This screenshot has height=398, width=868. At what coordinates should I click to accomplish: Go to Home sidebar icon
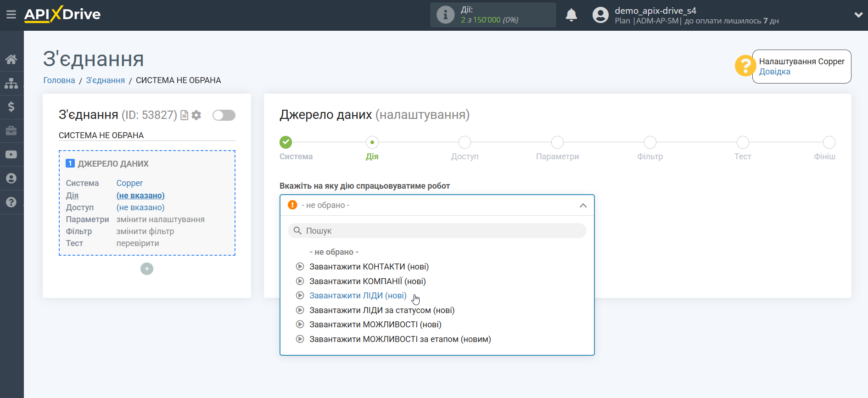pyautogui.click(x=11, y=59)
